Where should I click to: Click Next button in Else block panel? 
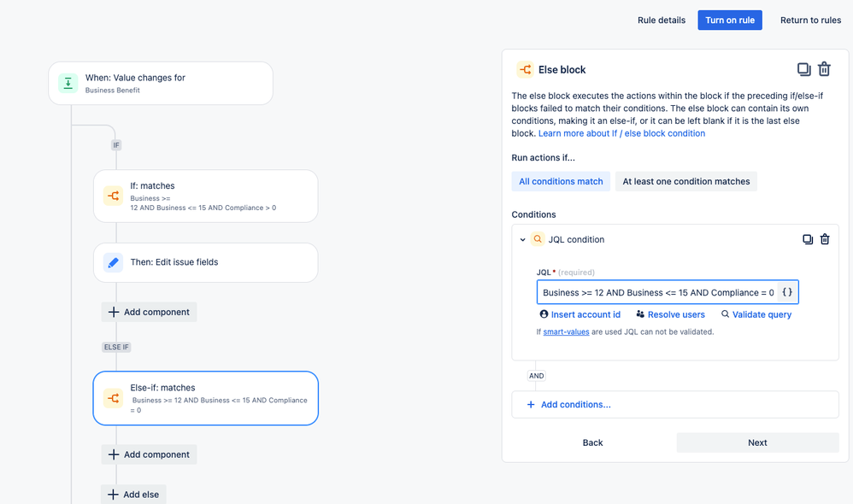[x=757, y=442]
